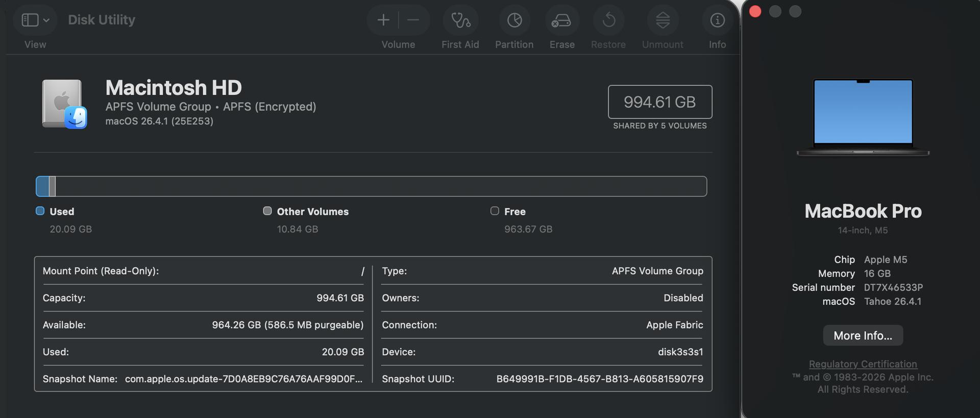Select the Type value APFS Volume Group

tap(657, 271)
